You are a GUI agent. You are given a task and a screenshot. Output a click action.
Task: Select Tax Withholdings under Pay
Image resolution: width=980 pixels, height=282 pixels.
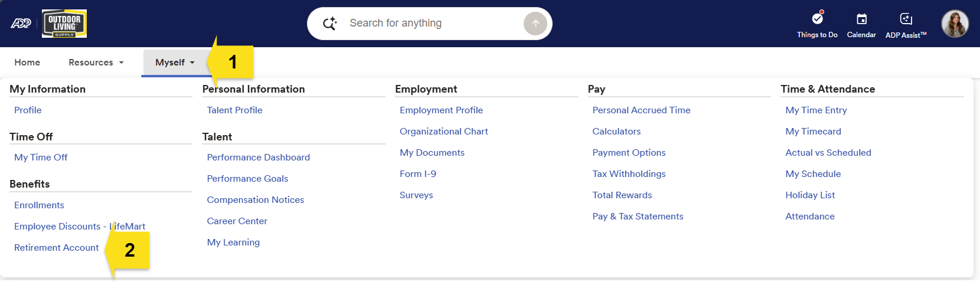click(x=629, y=174)
